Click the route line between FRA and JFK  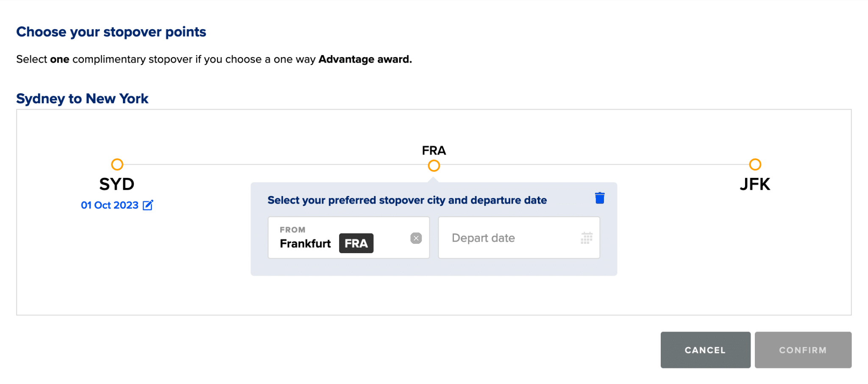point(593,164)
